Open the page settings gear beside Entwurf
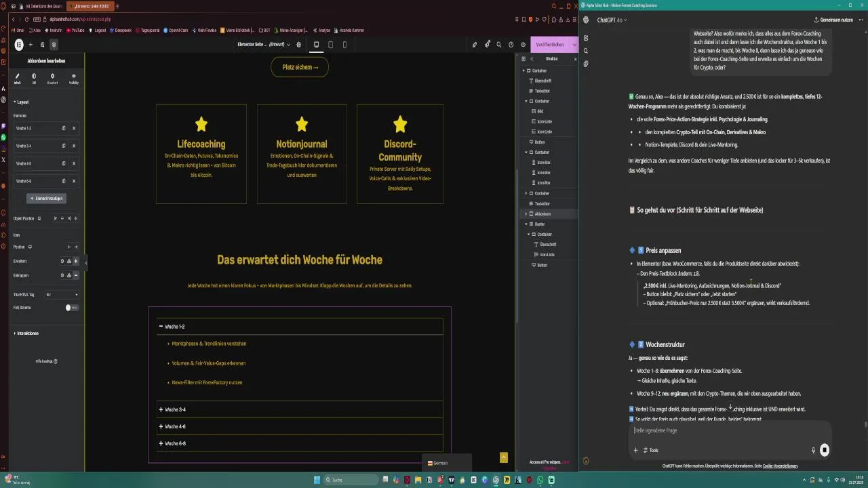868x488 pixels. coord(298,45)
